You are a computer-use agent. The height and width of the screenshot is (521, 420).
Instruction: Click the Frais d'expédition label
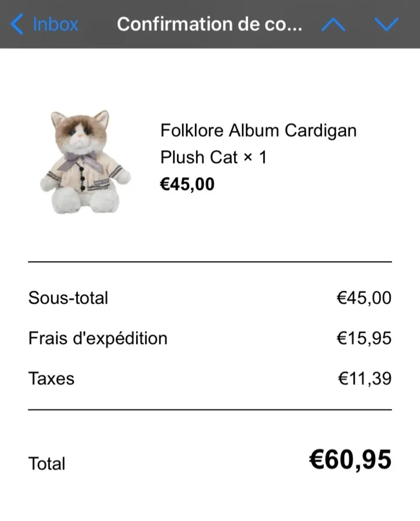click(97, 338)
